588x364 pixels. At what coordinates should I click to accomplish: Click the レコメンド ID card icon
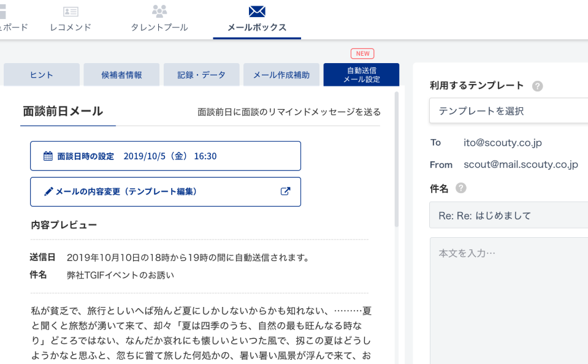(71, 12)
